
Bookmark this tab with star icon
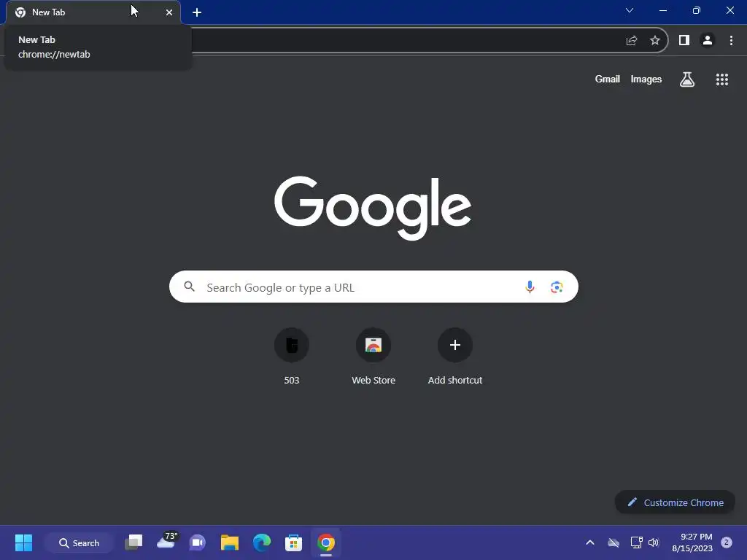tap(655, 41)
